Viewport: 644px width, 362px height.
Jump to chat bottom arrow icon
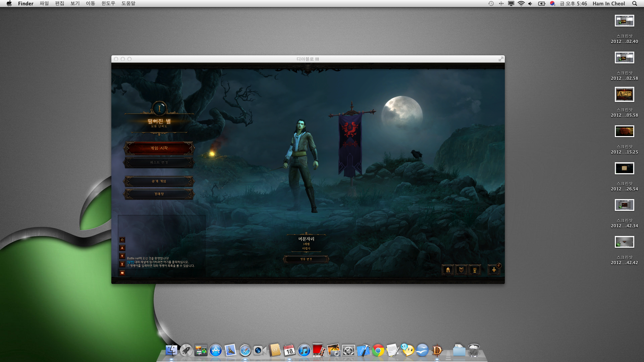[x=122, y=264]
